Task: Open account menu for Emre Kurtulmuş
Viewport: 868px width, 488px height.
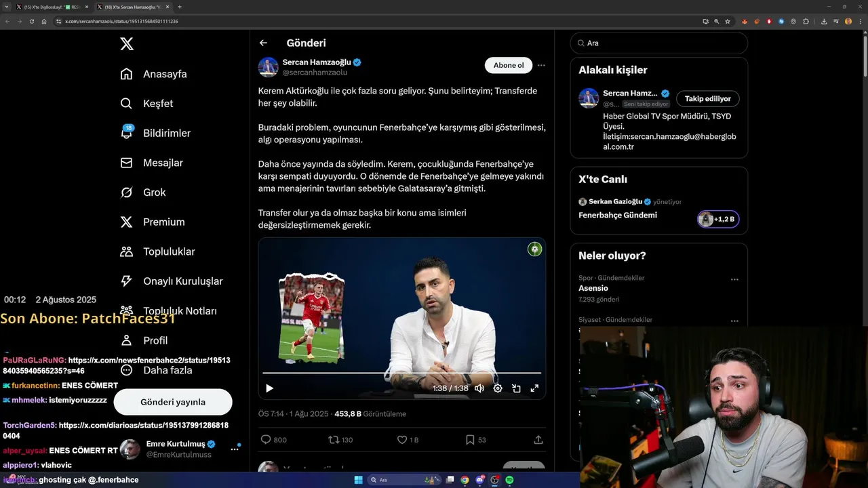Action: (235, 449)
